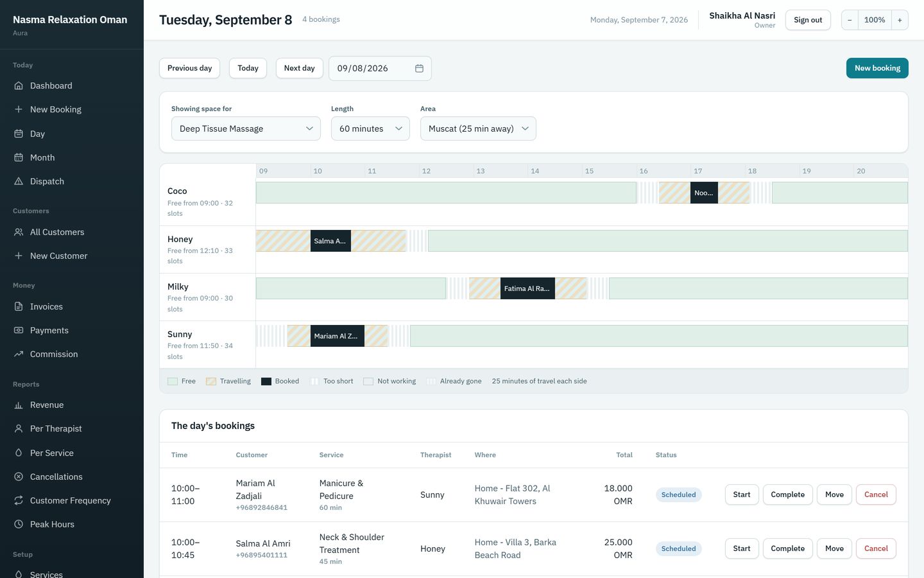
Task: Decrease zoom with the minus button
Action: coord(850,20)
